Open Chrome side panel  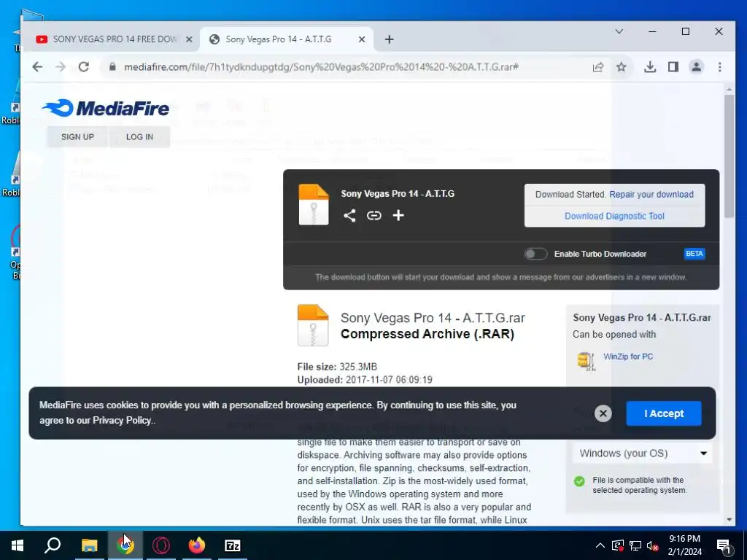[673, 67]
